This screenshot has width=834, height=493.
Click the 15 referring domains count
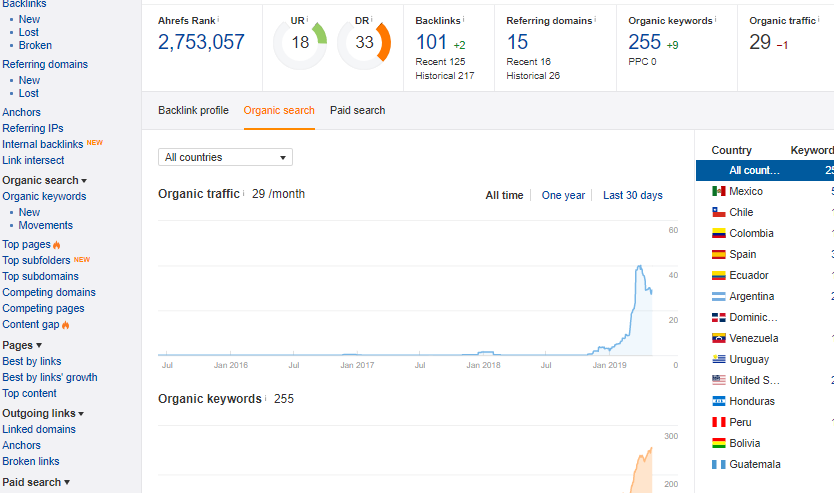pyautogui.click(x=517, y=42)
